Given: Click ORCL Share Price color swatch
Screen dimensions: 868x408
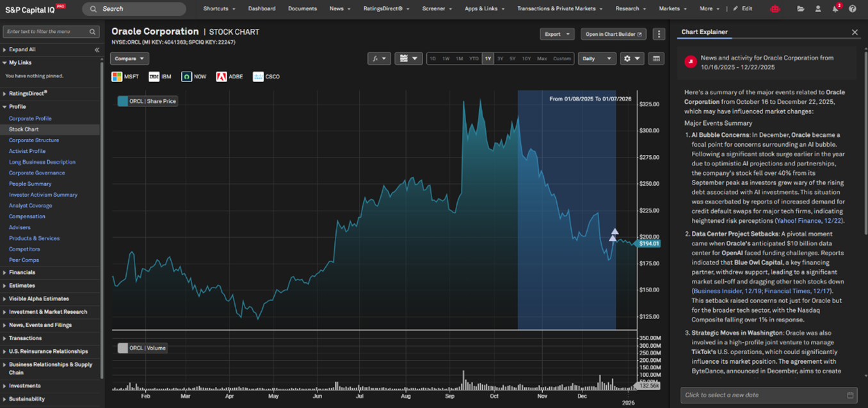Looking at the screenshot, I should coord(123,101).
